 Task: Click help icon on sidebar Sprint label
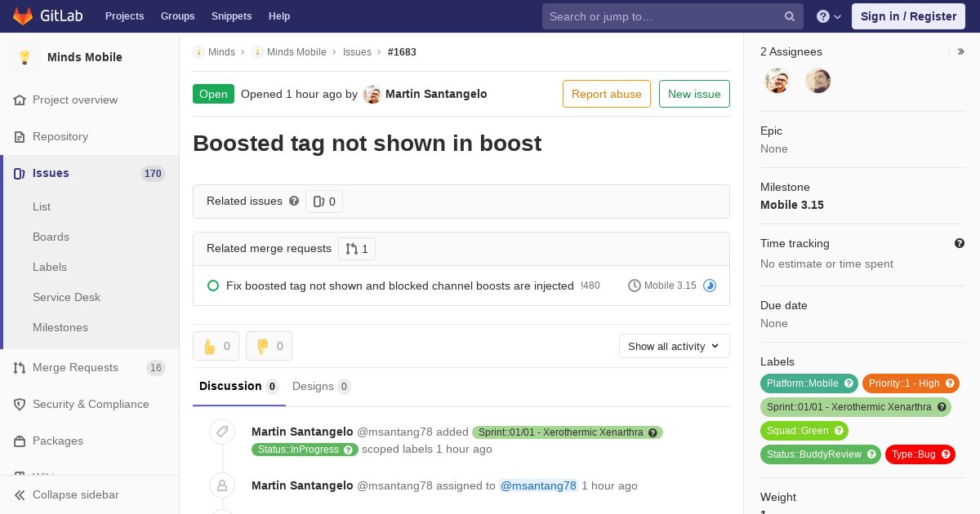(942, 407)
